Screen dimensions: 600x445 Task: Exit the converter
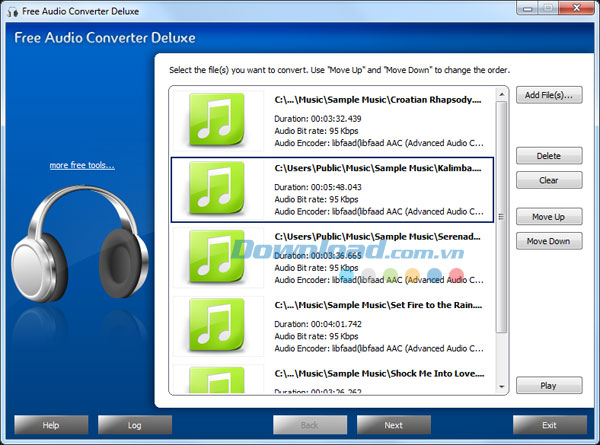click(x=550, y=425)
